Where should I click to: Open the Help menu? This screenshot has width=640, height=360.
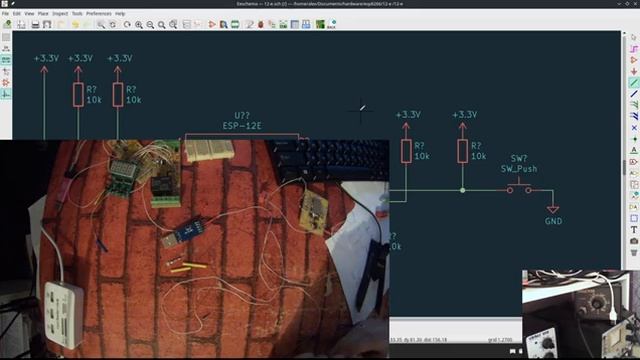(120, 13)
